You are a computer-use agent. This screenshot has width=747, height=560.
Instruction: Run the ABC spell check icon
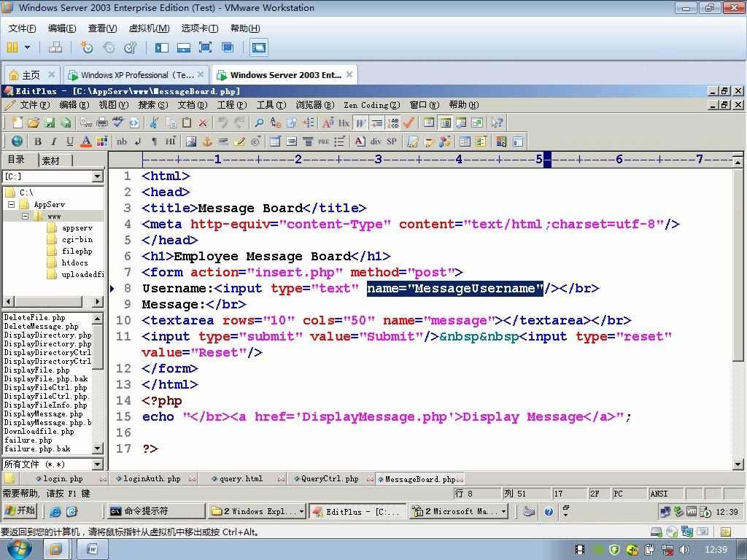coord(117,122)
